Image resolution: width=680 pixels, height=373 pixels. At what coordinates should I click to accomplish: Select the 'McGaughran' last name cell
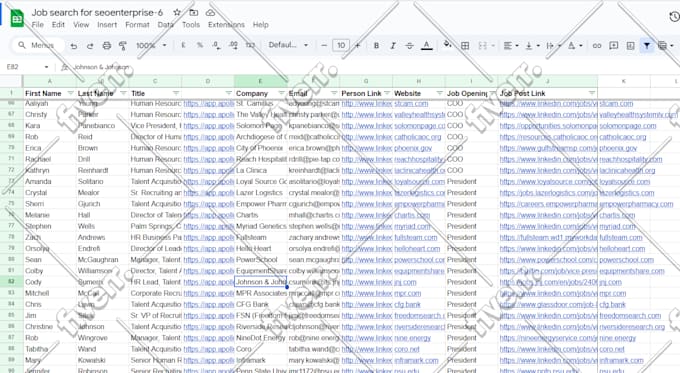[102, 260]
